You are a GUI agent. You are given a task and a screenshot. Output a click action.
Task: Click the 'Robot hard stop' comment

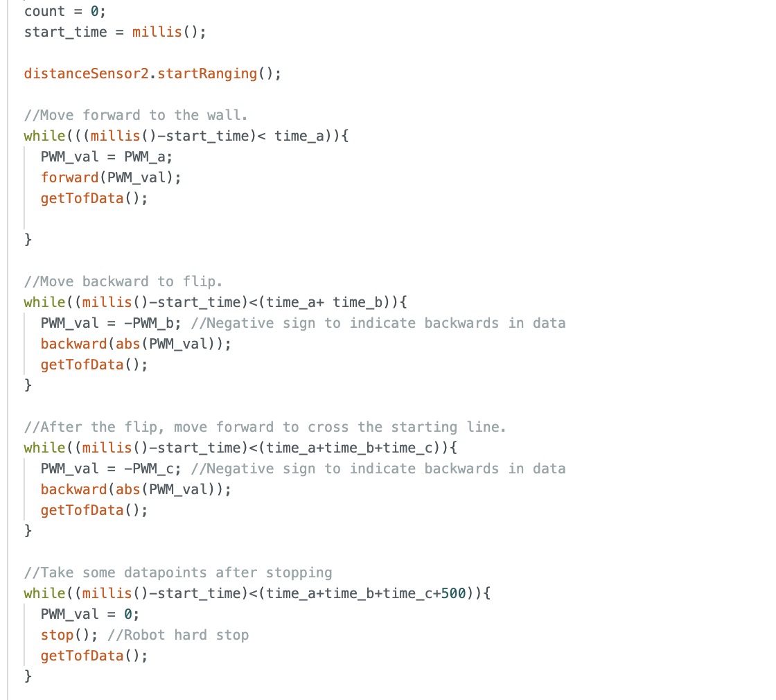(178, 635)
